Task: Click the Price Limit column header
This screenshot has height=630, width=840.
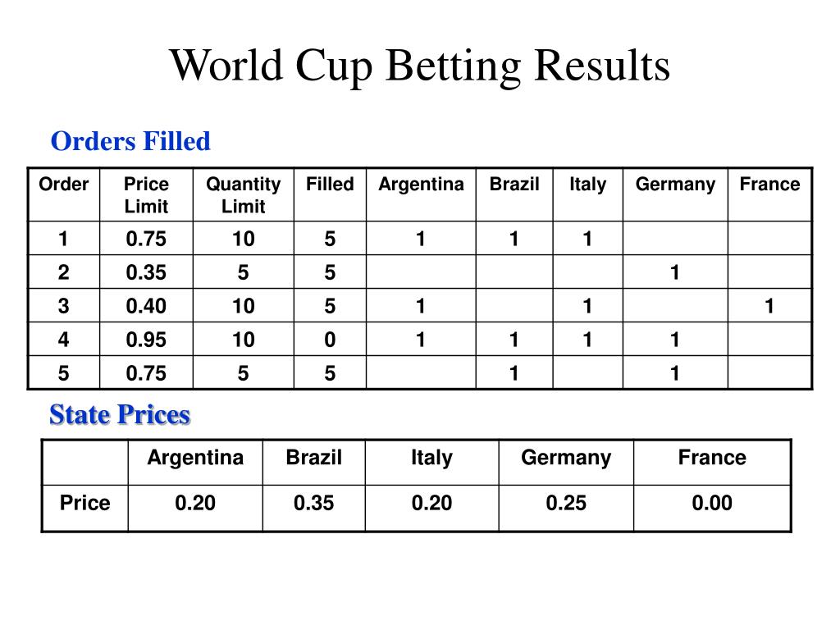Action: (146, 195)
